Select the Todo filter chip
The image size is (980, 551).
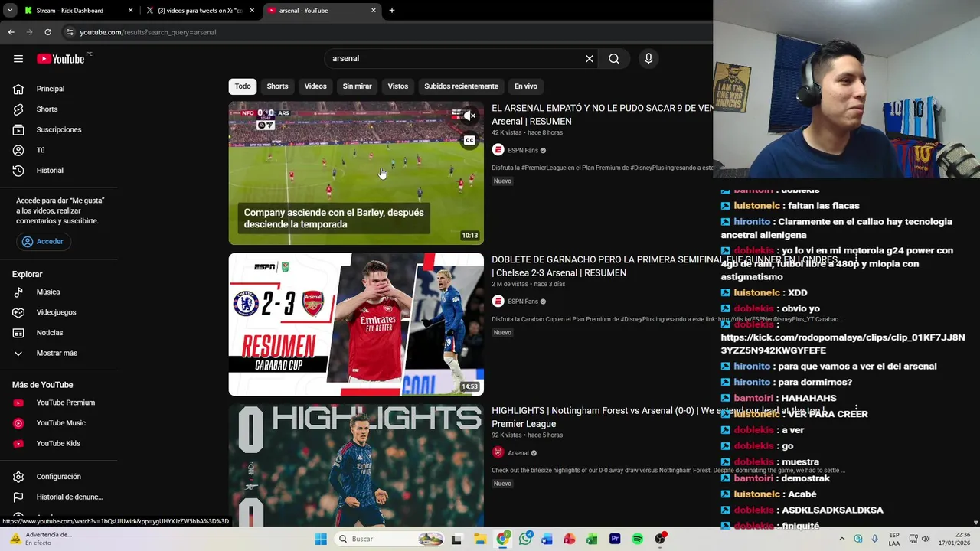[243, 86]
